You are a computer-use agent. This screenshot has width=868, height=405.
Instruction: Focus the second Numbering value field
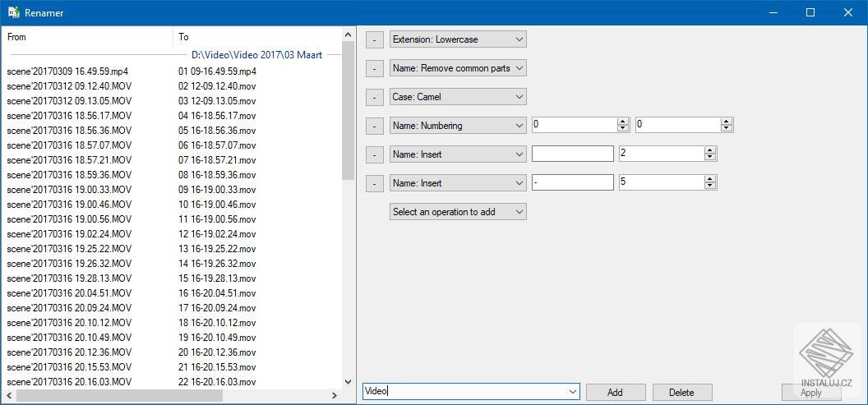coord(677,125)
